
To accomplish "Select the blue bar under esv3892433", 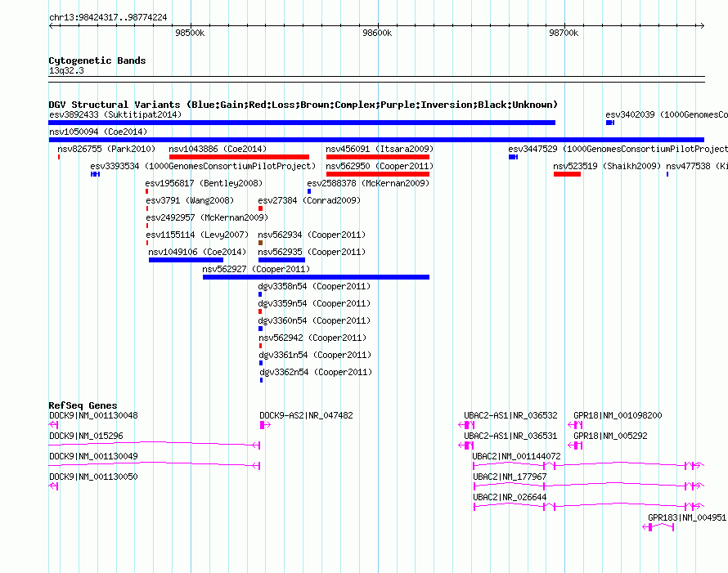I will 302,123.
